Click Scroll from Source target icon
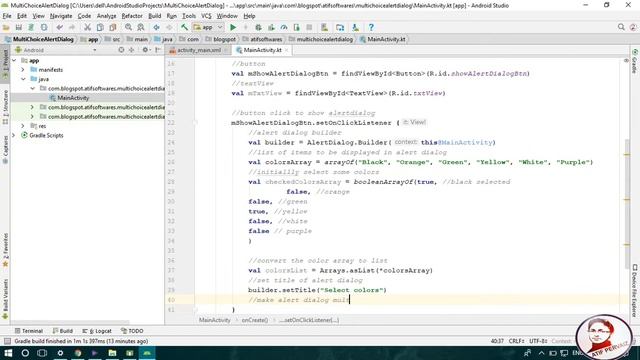 click(x=121, y=50)
